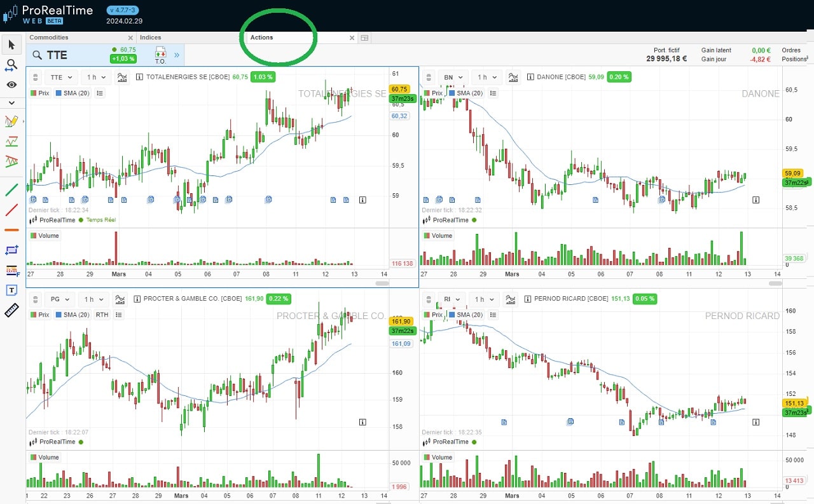Open the 1 h timeframe dropdown on RI chart

(484, 299)
